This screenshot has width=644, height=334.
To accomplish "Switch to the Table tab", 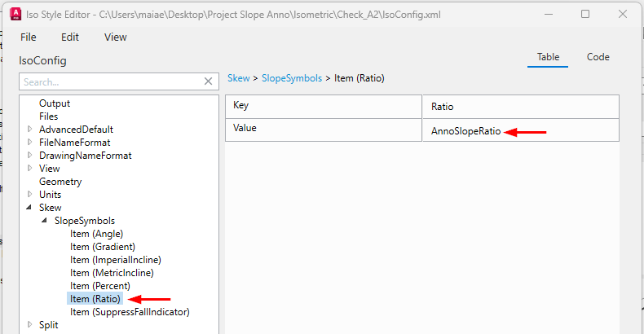I will (548, 57).
